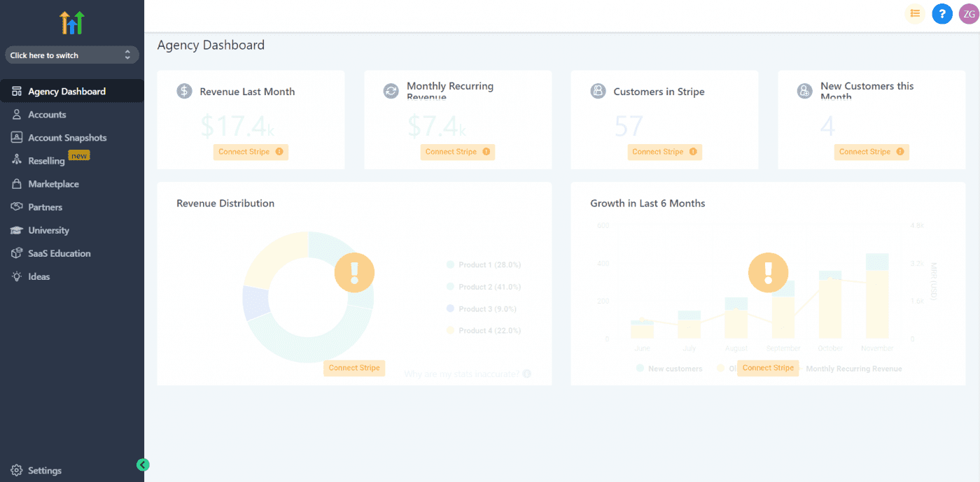
Task: Collapse sidebar with green arrow button
Action: click(143, 465)
